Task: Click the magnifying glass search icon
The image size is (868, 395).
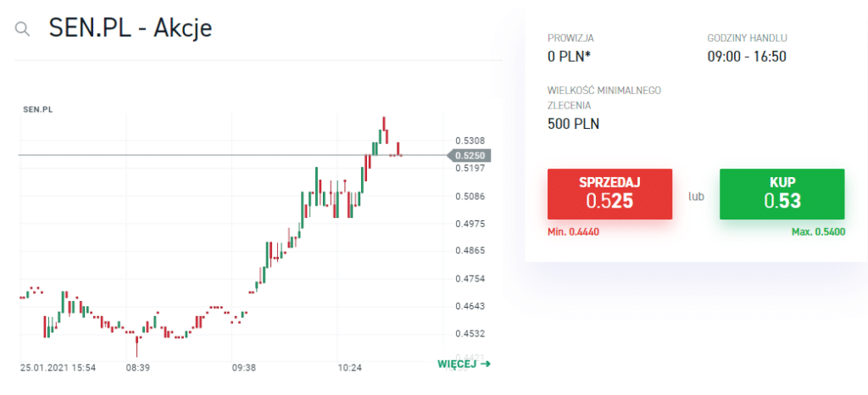Action: coord(23,29)
